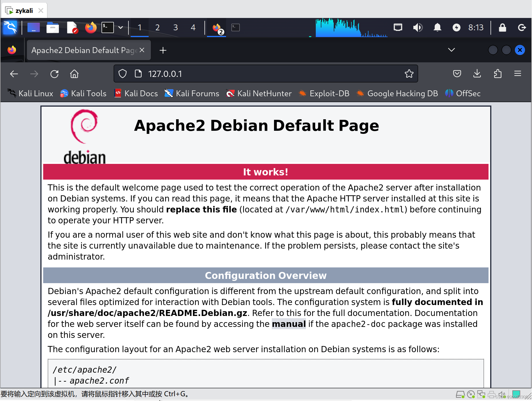
Task: Open the Kali NetHunter bookmark
Action: click(259, 93)
